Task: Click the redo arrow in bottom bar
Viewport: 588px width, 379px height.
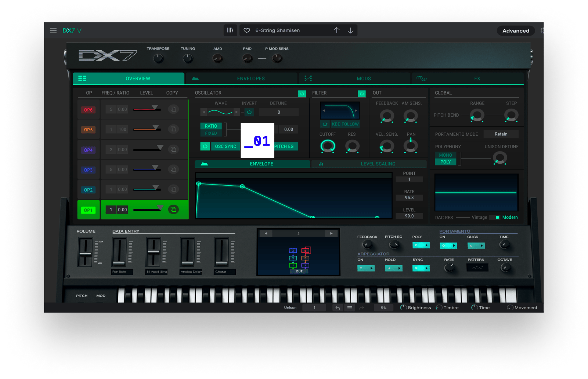Action: 362,308
